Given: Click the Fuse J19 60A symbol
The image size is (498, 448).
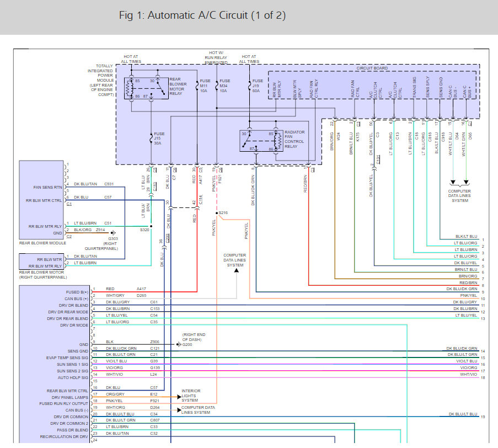Looking at the screenshot, I should 250,84.
